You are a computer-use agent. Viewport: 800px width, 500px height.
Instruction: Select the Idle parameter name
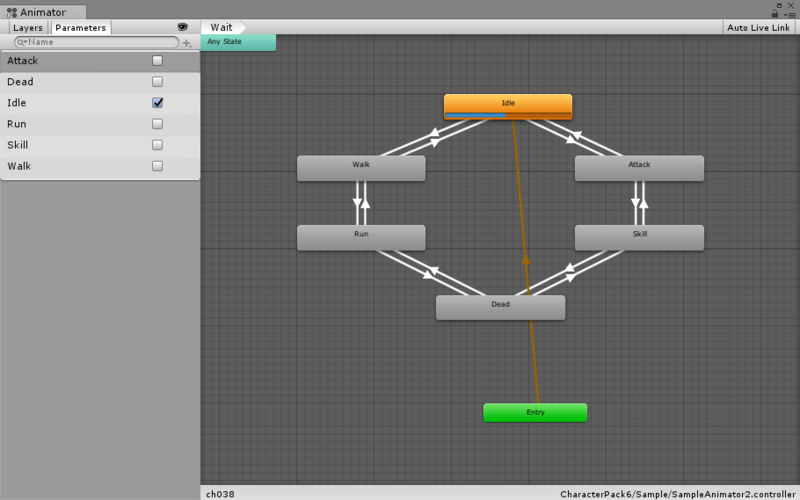[16, 103]
